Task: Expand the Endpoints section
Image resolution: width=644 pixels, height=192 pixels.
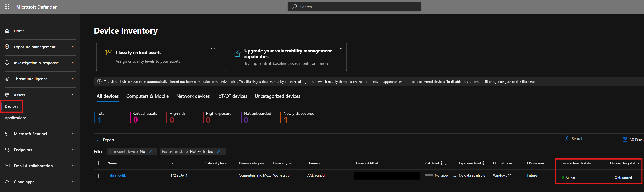Action: [x=73, y=150]
